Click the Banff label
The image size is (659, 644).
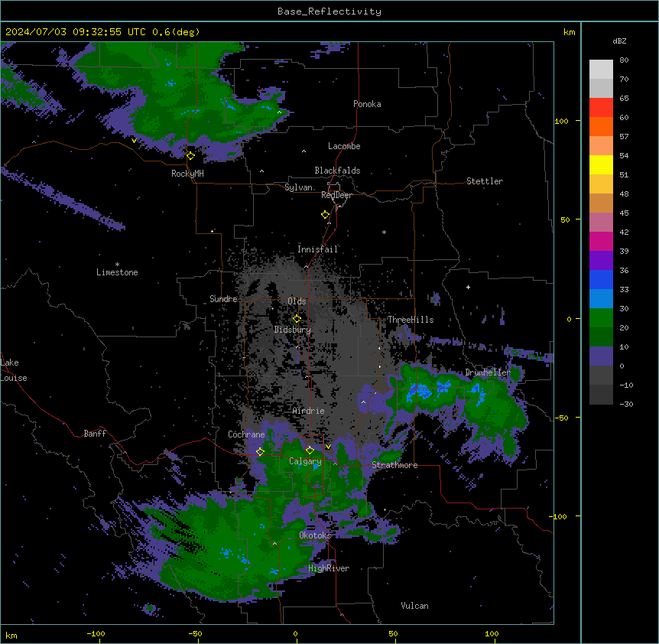[95, 434]
